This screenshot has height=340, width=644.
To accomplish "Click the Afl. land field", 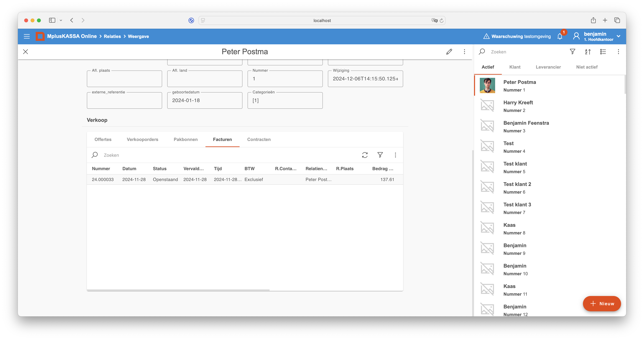I will tap(205, 79).
